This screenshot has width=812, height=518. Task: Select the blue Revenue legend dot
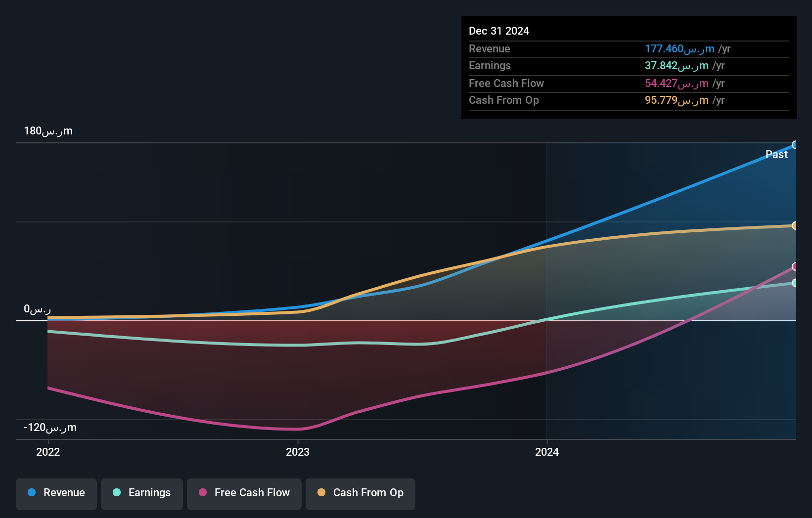31,493
